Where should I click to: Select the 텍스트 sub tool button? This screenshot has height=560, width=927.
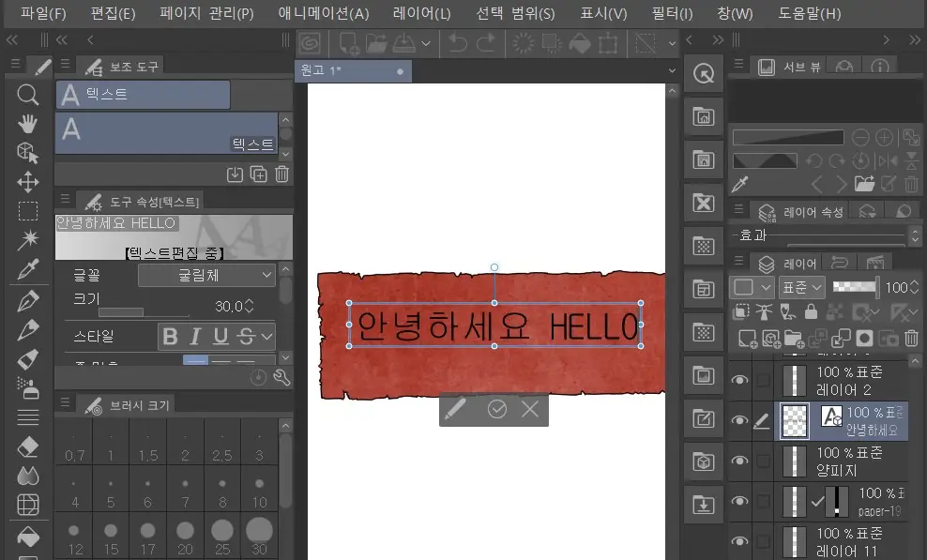[143, 95]
